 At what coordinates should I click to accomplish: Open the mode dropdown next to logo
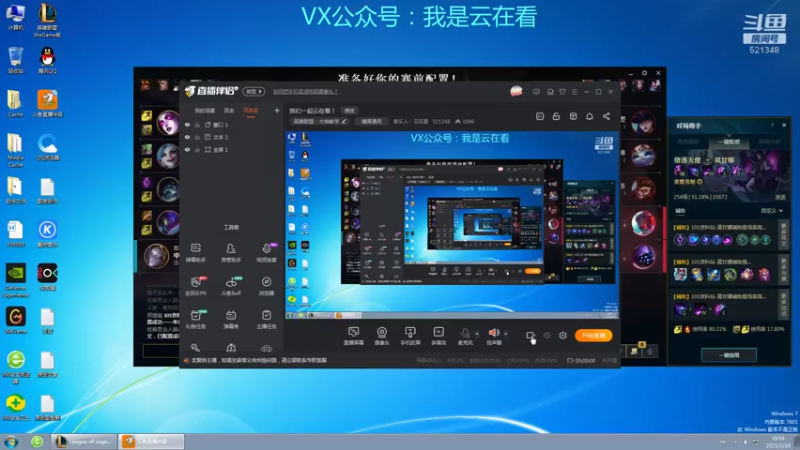click(254, 91)
